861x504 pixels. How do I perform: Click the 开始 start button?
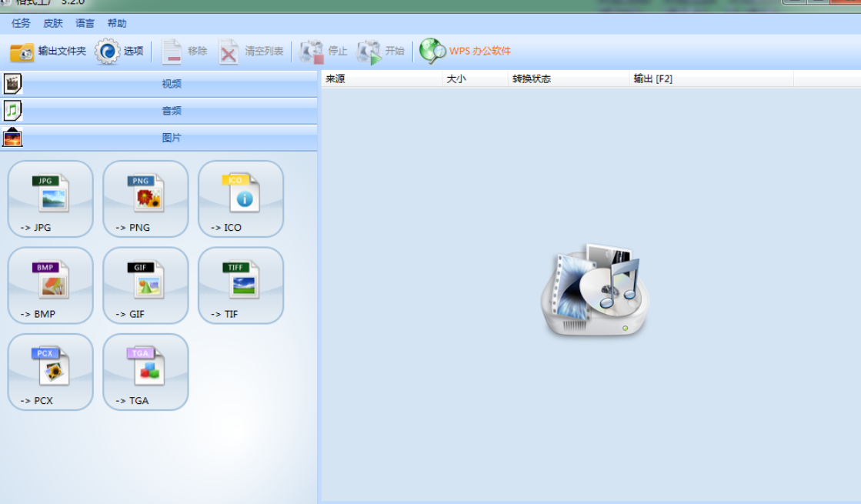click(x=381, y=52)
